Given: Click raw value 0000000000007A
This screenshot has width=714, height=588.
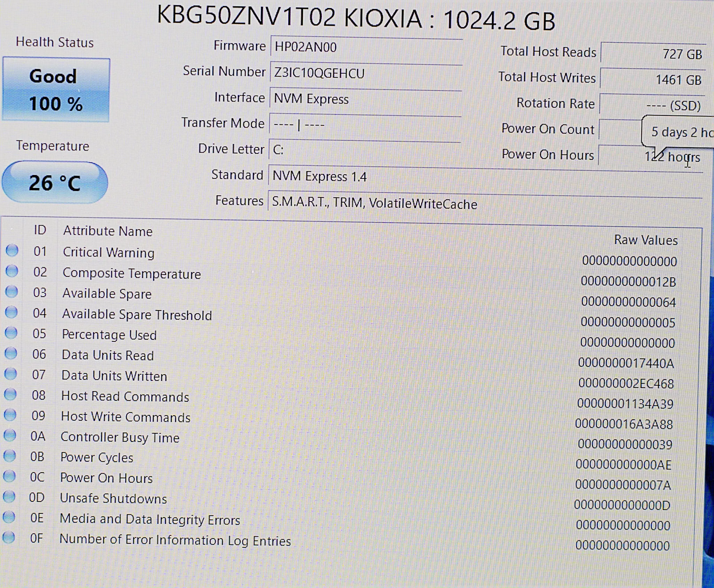Looking at the screenshot, I should (x=623, y=484).
